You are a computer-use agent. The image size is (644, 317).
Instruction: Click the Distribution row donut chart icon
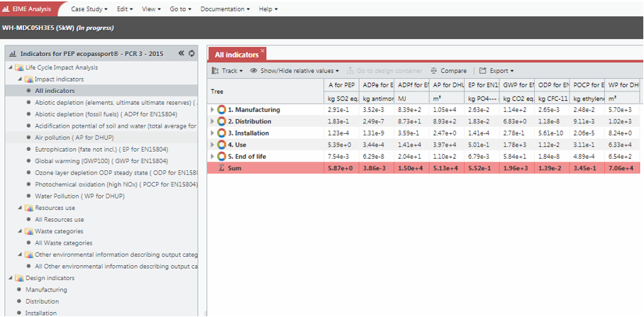coord(222,121)
